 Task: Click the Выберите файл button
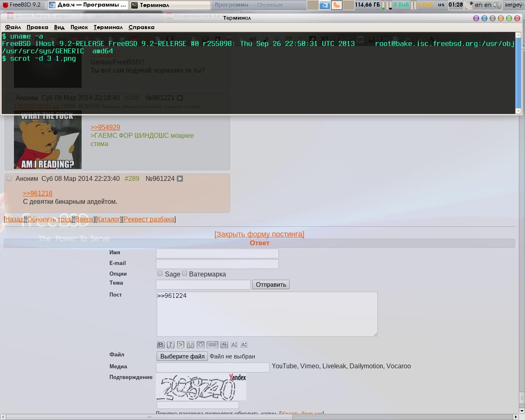pos(183,356)
